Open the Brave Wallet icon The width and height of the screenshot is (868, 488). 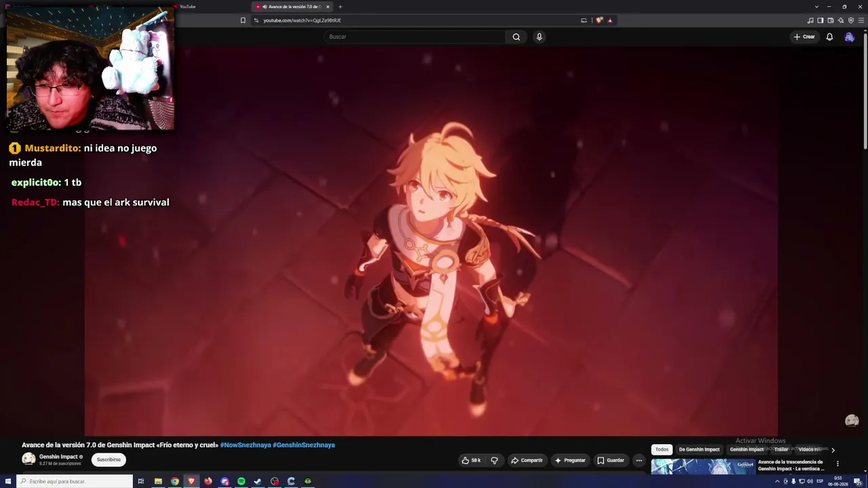coord(831,20)
